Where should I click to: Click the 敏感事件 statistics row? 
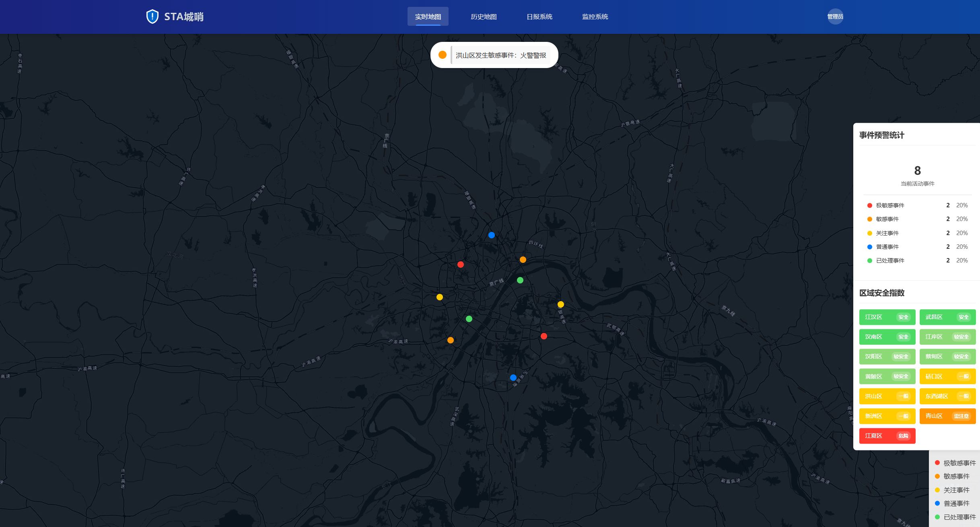pyautogui.click(x=917, y=219)
